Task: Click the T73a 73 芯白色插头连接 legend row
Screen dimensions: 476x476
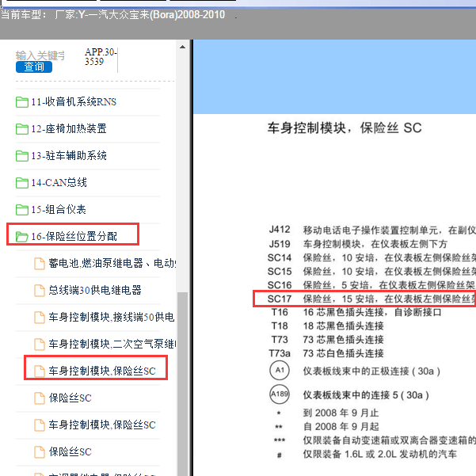Action: point(326,353)
